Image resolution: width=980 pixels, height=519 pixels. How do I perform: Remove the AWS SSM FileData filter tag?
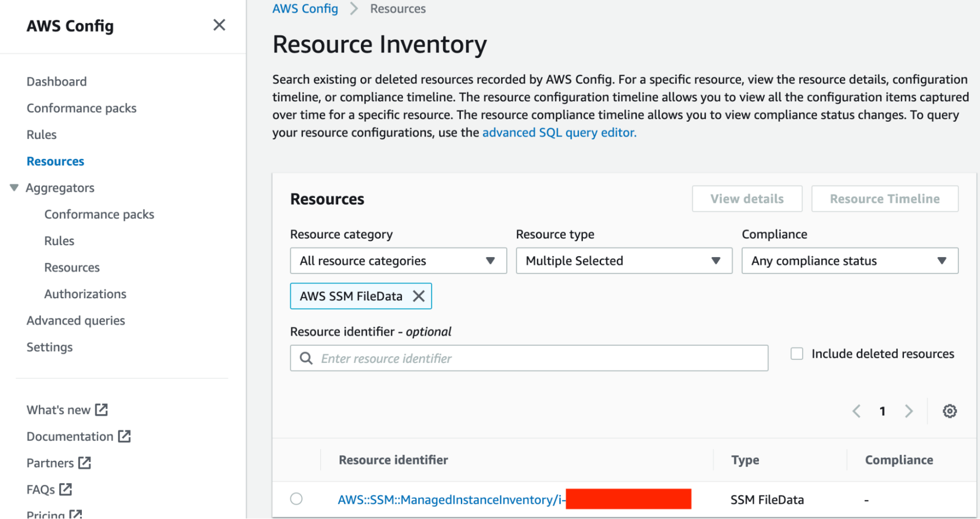(x=418, y=296)
